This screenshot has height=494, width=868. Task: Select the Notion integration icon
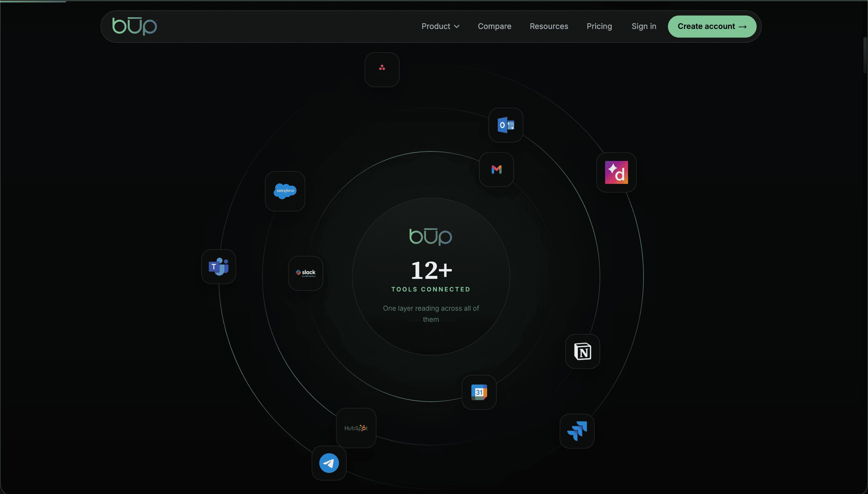click(582, 351)
